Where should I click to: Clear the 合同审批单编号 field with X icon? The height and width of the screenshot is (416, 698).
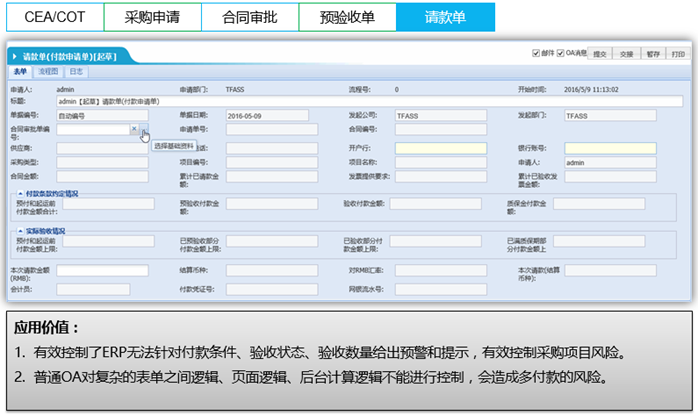[134, 129]
